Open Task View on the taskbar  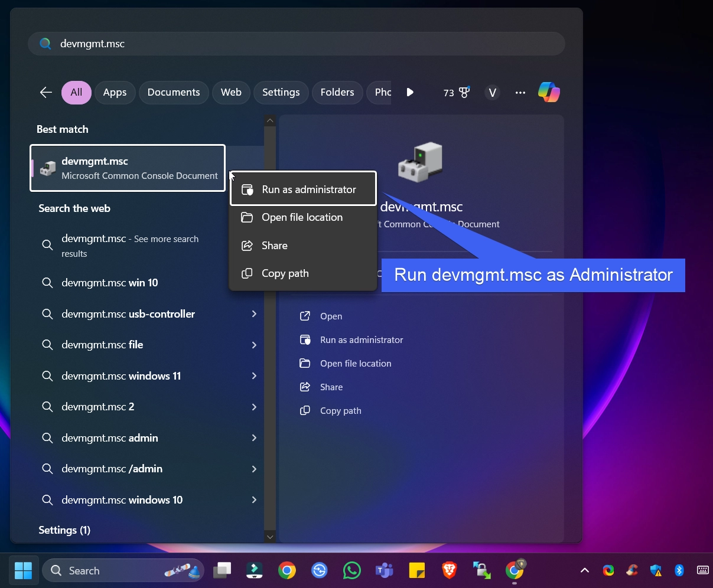[x=222, y=570]
